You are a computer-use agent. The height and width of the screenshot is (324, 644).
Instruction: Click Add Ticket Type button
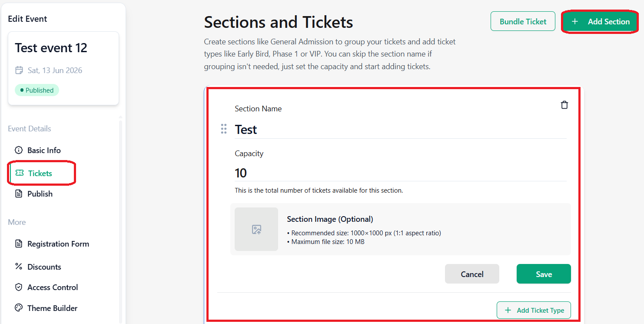534,310
